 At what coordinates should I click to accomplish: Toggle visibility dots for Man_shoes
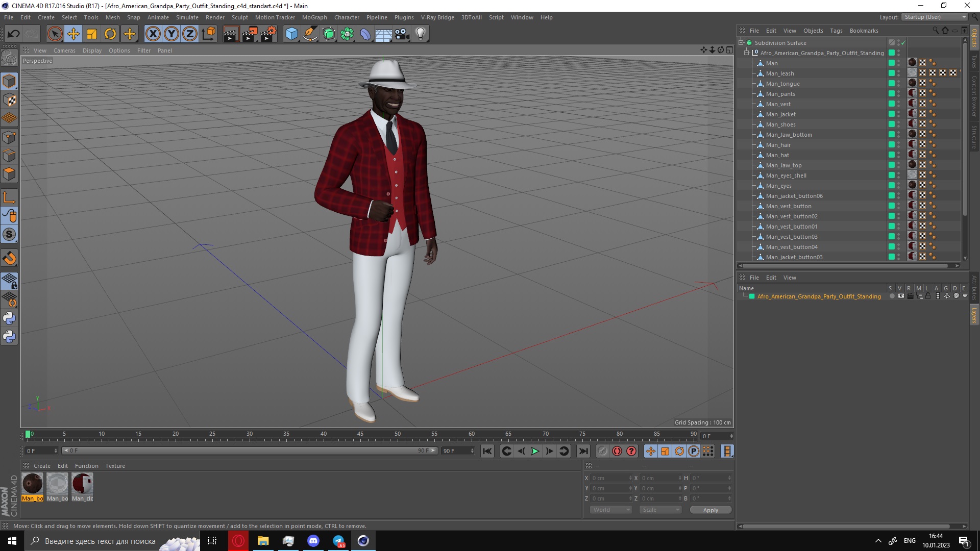pyautogui.click(x=899, y=124)
